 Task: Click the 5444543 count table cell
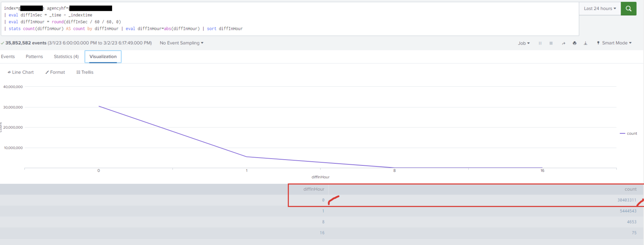[x=628, y=211]
